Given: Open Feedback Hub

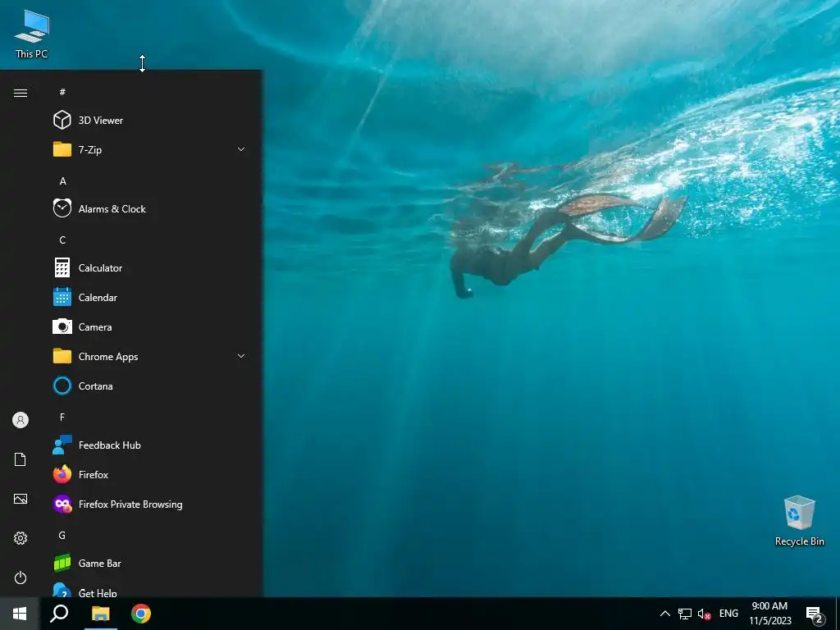Looking at the screenshot, I should point(152,445).
